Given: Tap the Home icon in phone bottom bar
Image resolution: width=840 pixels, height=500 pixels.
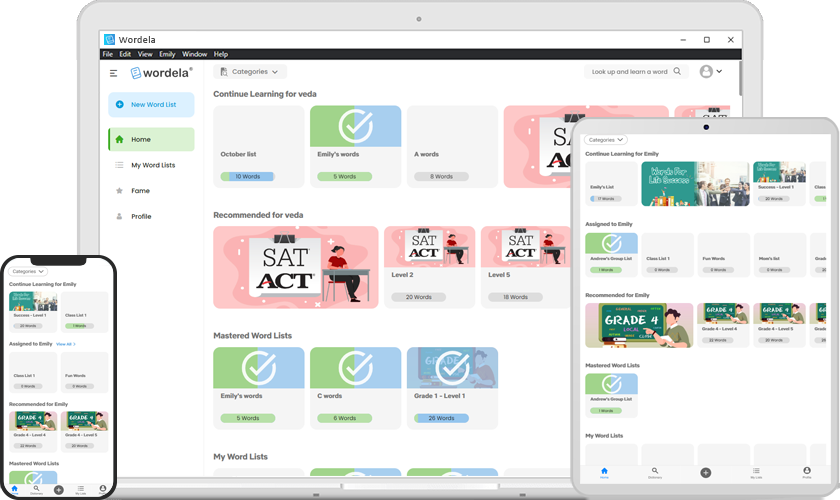Looking at the screenshot, I should click(x=14, y=490).
